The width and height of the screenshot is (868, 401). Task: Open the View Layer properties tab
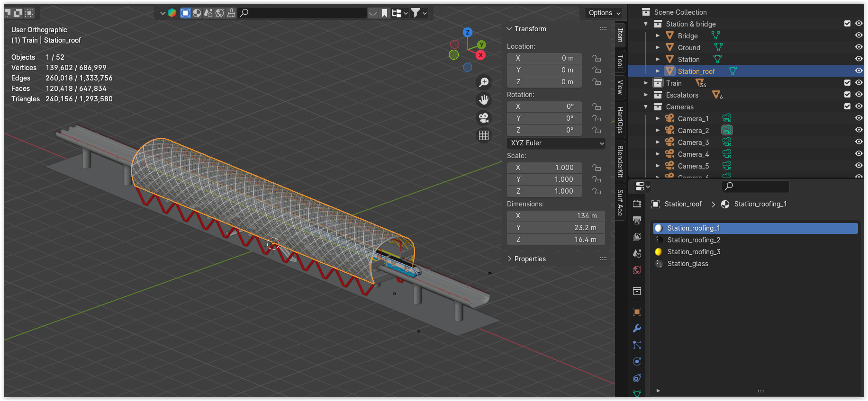(637, 237)
